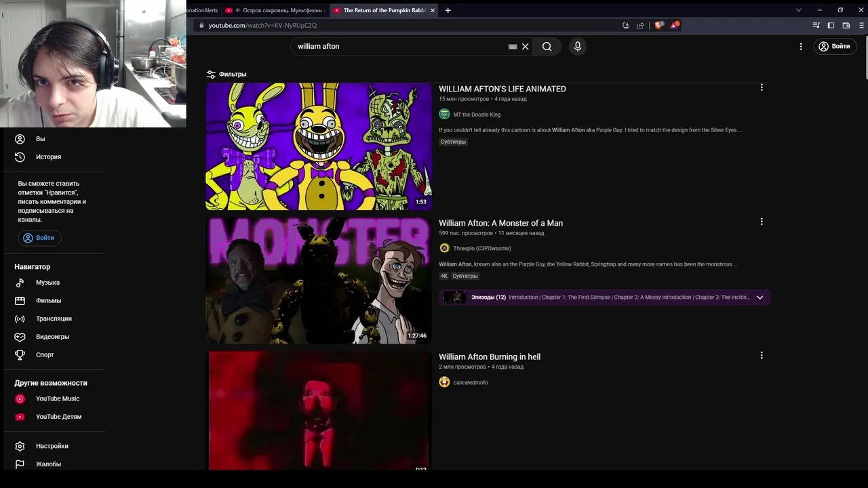Click the browser address bar URL

pyautogui.click(x=262, y=25)
